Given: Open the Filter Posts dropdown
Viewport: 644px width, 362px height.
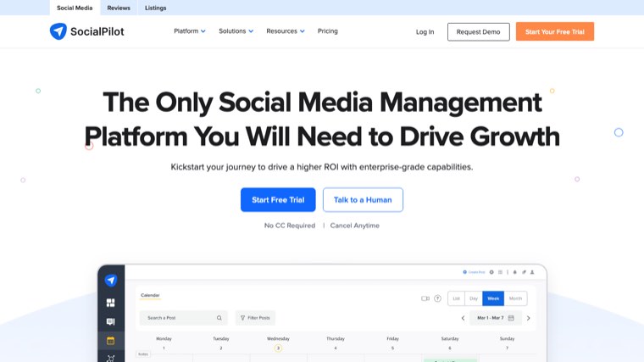Looking at the screenshot, I should 255,318.
